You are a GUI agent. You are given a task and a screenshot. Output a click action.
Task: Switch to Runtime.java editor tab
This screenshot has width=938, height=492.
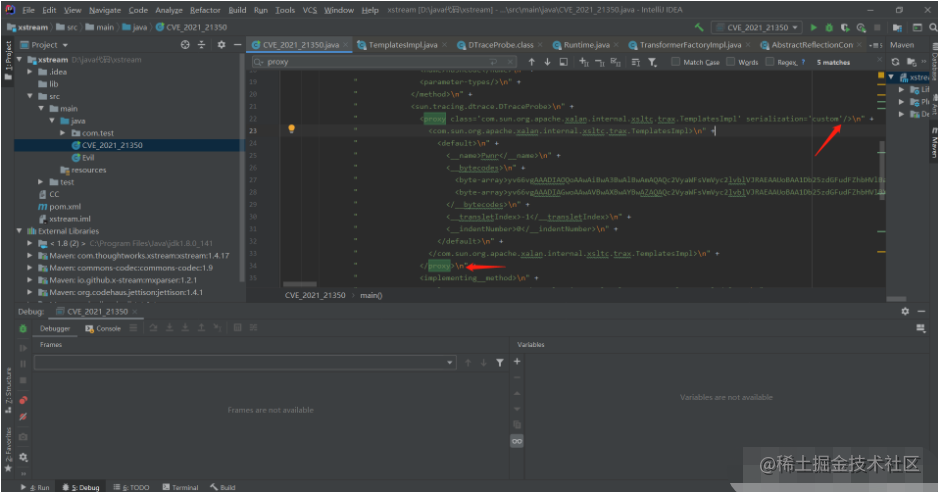click(x=586, y=45)
